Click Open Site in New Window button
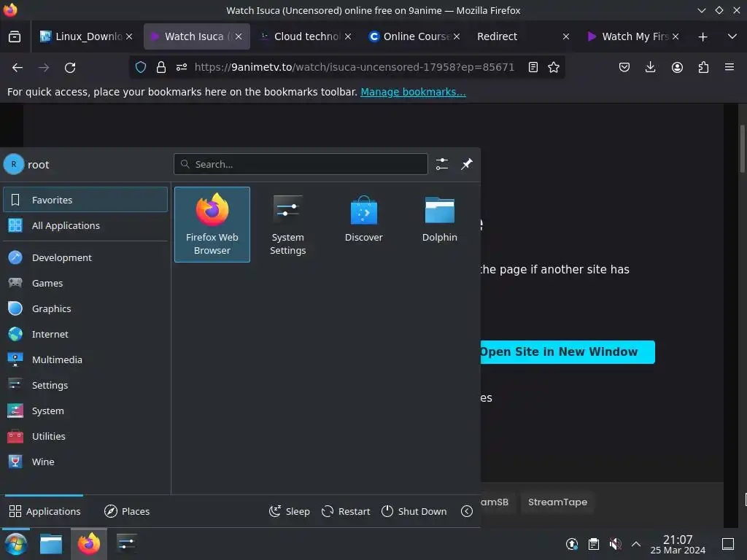The image size is (747, 560). tap(567, 352)
